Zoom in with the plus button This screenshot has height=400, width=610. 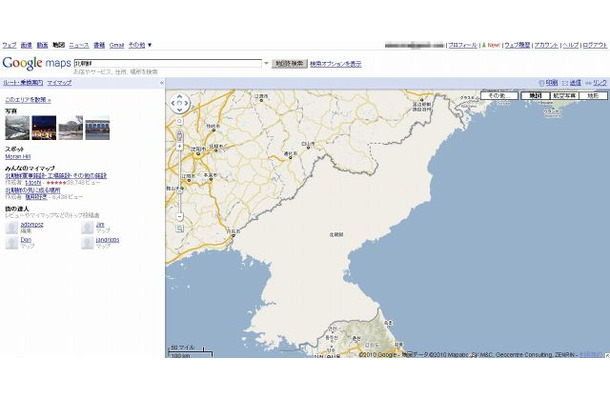pos(179,146)
